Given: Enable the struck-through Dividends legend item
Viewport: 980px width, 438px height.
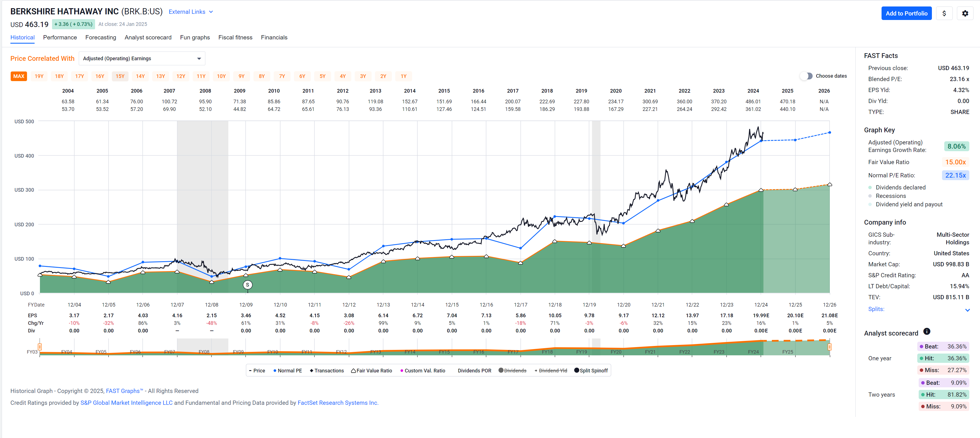Looking at the screenshot, I should point(512,371).
